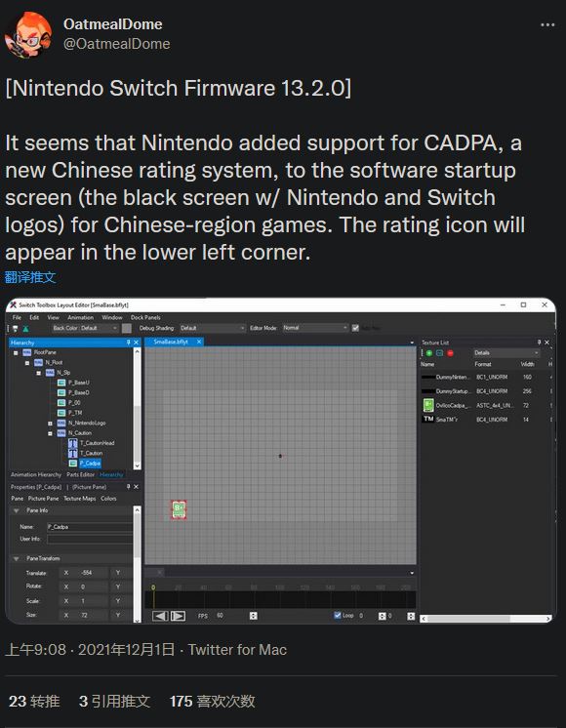Collapse the N_Caution tree node
This screenshot has height=728, width=566.
click(x=50, y=433)
